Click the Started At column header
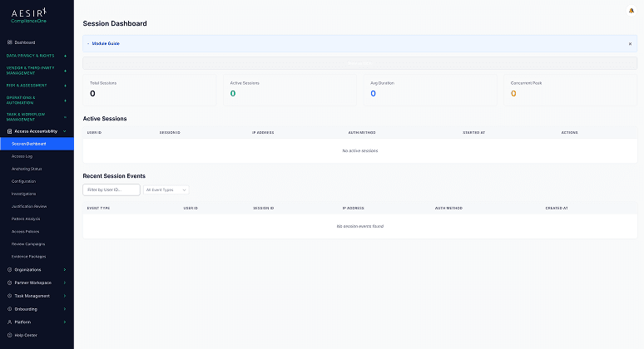Image resolution: width=644 pixels, height=349 pixels. (x=473, y=133)
